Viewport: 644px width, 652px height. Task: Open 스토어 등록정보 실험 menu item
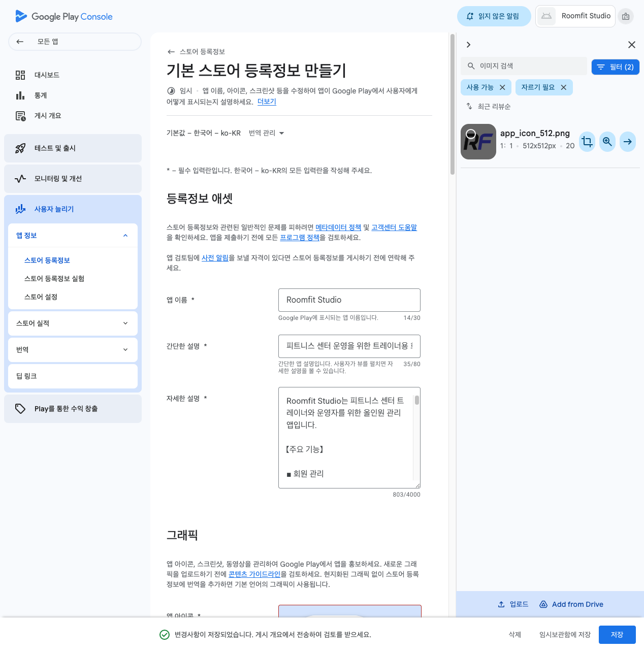54,279
